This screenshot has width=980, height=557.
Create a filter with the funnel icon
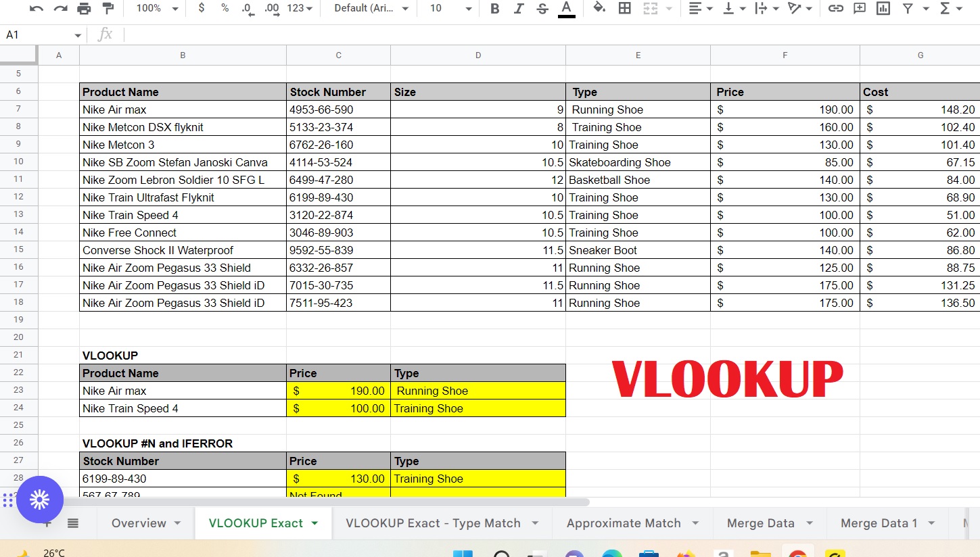[x=908, y=9]
